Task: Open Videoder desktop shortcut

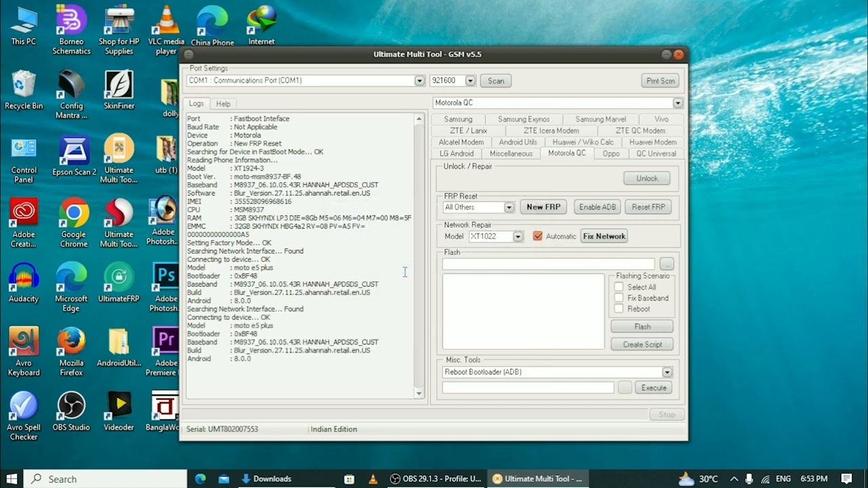Action: [x=119, y=412]
